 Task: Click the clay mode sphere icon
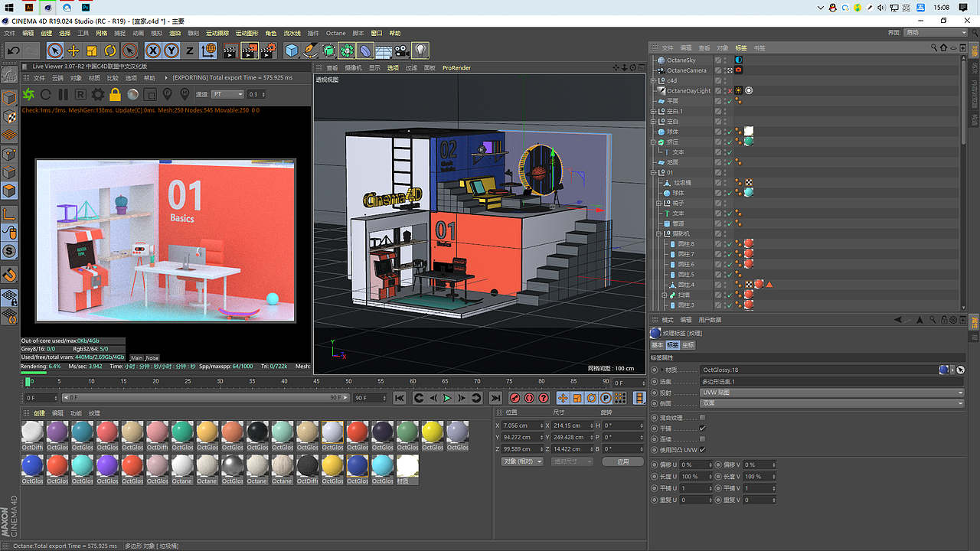pyautogui.click(x=132, y=94)
